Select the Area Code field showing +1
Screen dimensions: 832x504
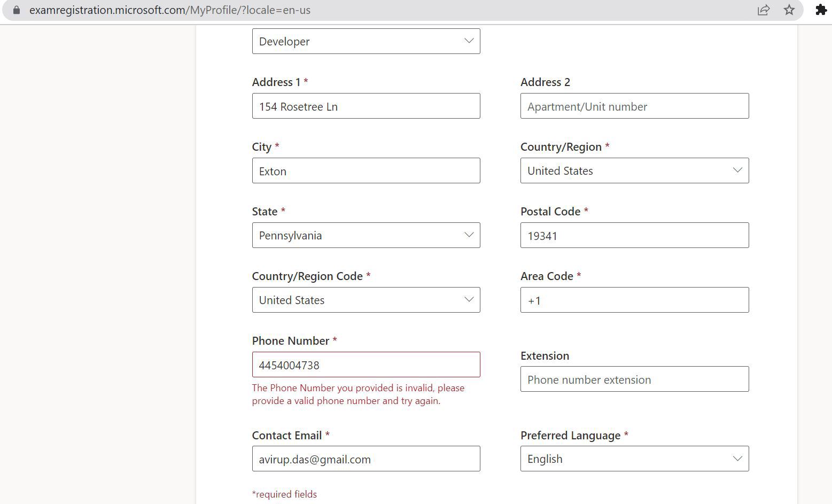[x=634, y=300]
